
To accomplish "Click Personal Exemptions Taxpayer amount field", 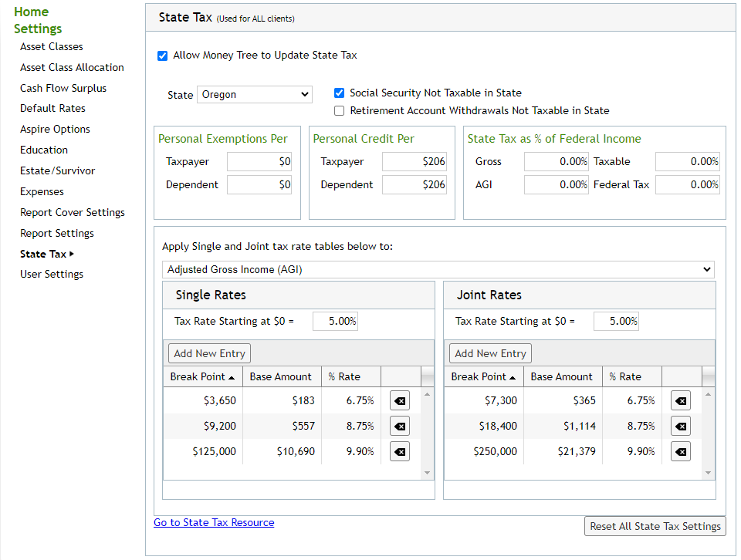I will click(259, 161).
